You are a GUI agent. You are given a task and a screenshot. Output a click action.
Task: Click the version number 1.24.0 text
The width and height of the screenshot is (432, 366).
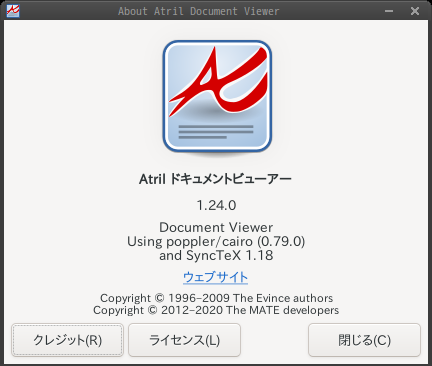click(216, 205)
